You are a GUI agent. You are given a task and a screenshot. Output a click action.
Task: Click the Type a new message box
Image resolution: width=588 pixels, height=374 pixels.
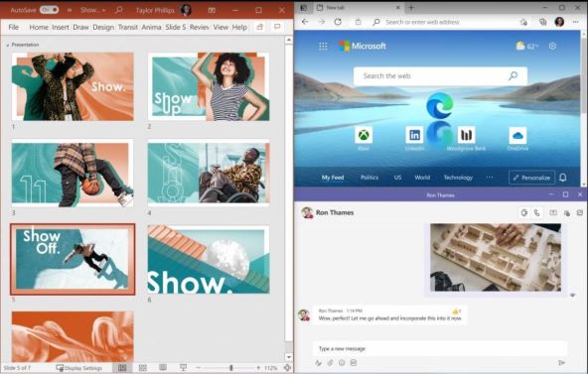pyautogui.click(x=439, y=348)
